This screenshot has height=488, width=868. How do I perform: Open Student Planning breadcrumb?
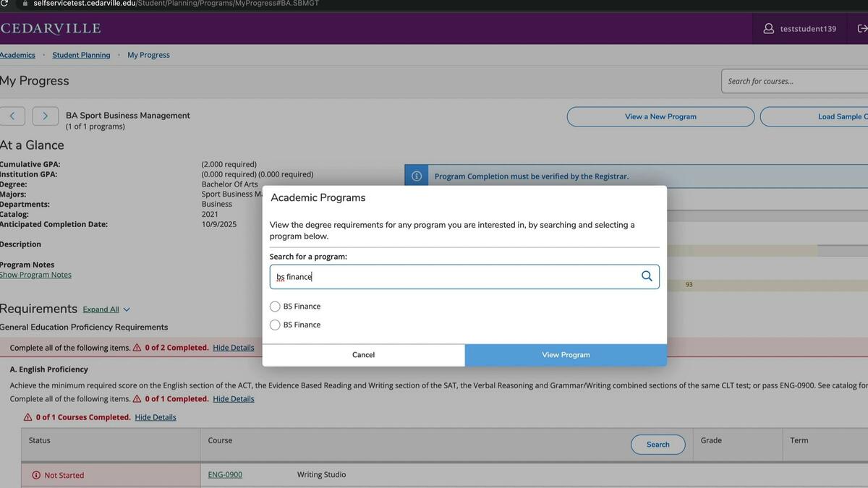pos(81,55)
